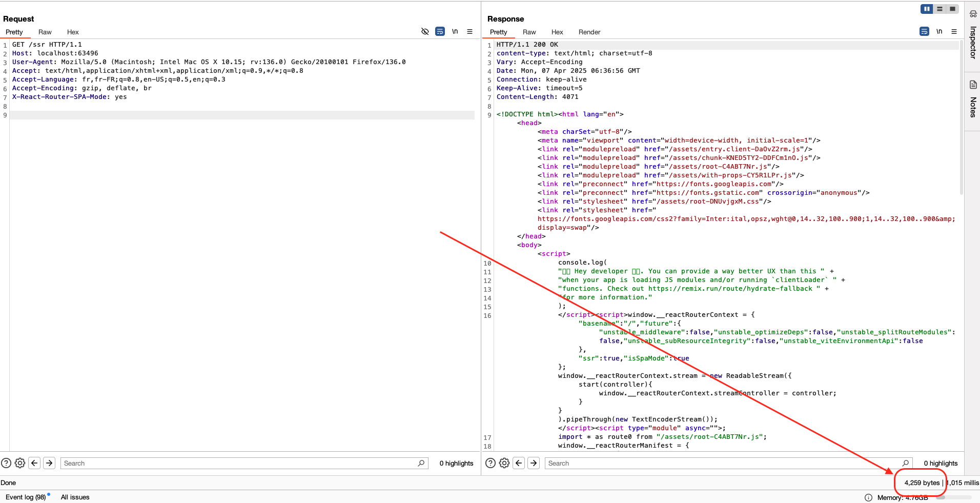Click the X-React-Router-SPA-Mode header line
The height and width of the screenshot is (503, 980).
[x=69, y=97]
